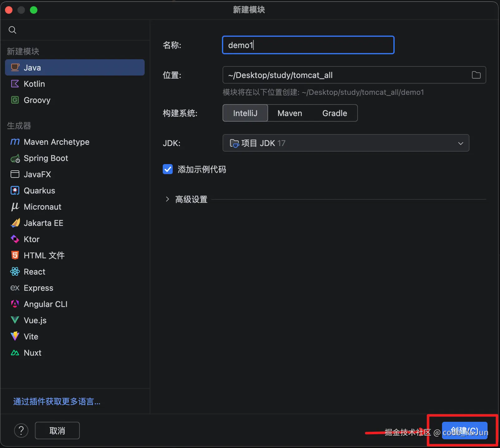
Task: Set build system to Gradle
Action: (x=335, y=113)
